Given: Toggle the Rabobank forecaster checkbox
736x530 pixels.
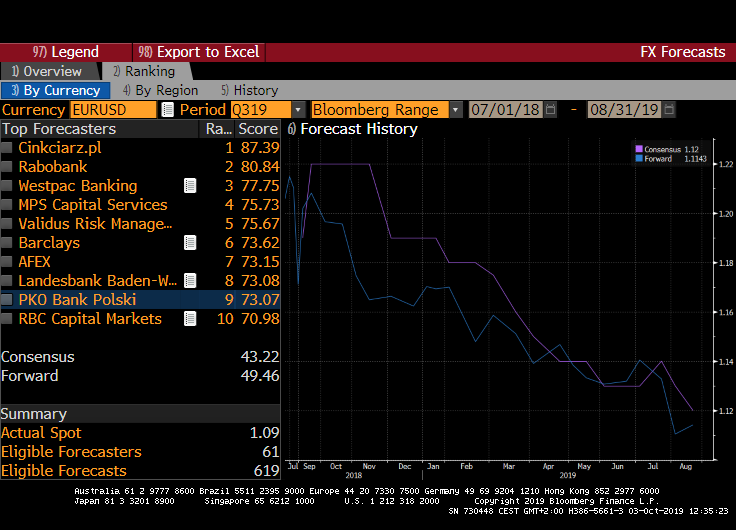Looking at the screenshot, I should click(8, 167).
